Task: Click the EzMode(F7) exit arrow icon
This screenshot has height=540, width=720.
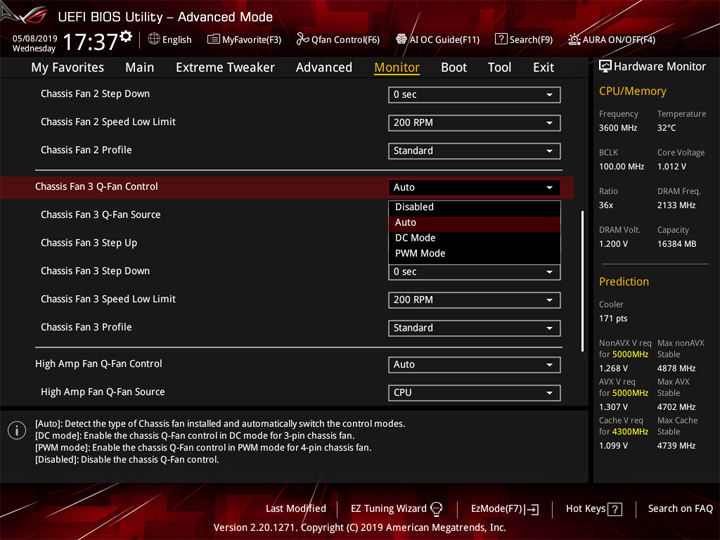Action: click(532, 509)
